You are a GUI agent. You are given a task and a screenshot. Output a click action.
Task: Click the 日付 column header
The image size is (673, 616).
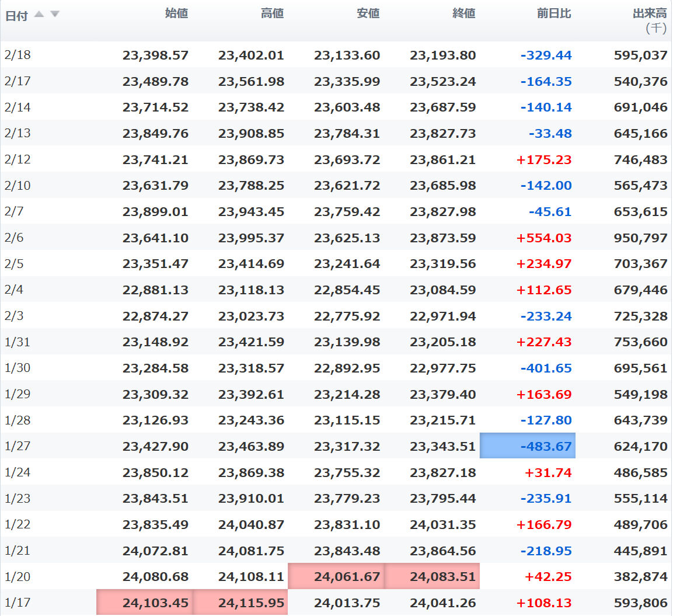pos(16,16)
